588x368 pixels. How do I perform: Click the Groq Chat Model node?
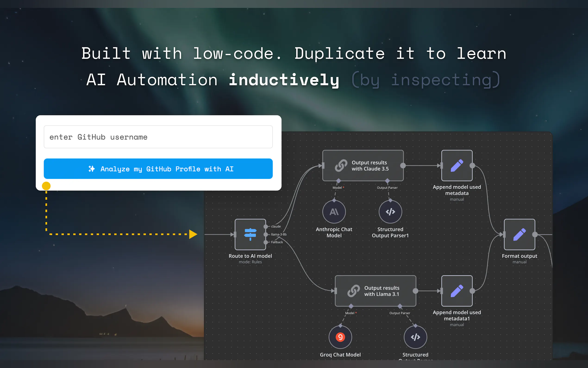[340, 337]
